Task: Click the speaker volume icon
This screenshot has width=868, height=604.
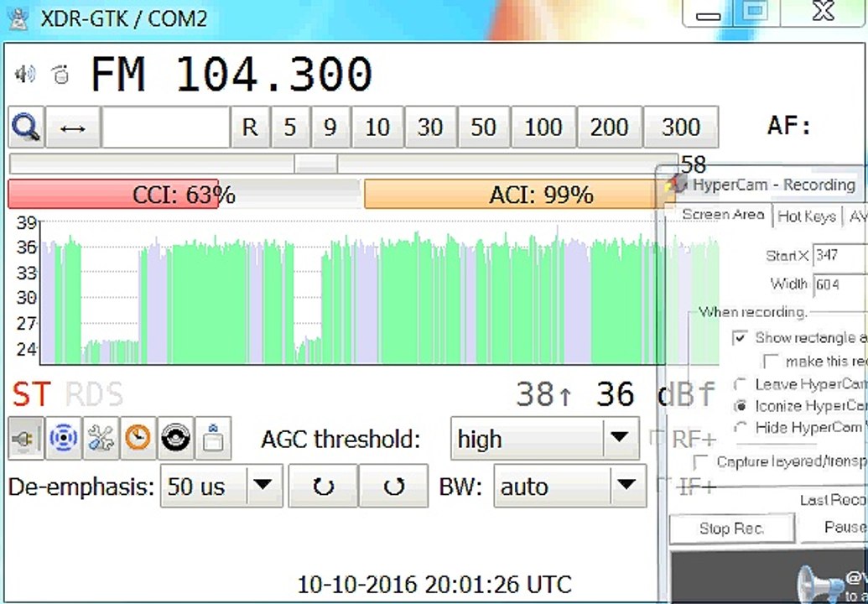Action: point(25,74)
